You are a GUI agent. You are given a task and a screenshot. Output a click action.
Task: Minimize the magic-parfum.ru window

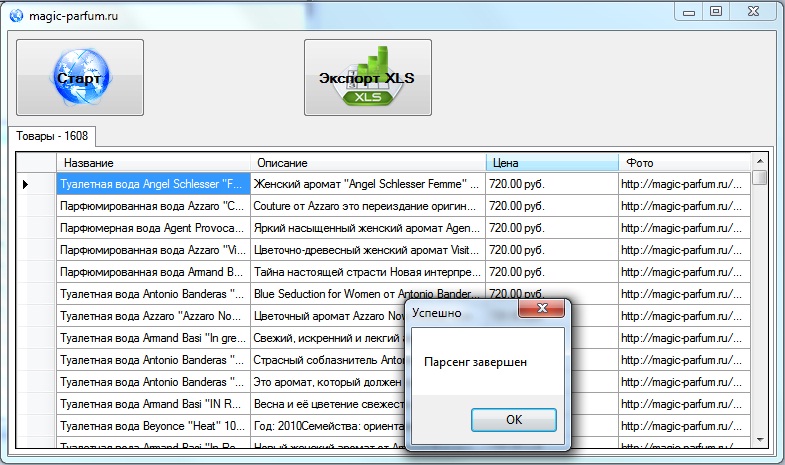pyautogui.click(x=689, y=11)
